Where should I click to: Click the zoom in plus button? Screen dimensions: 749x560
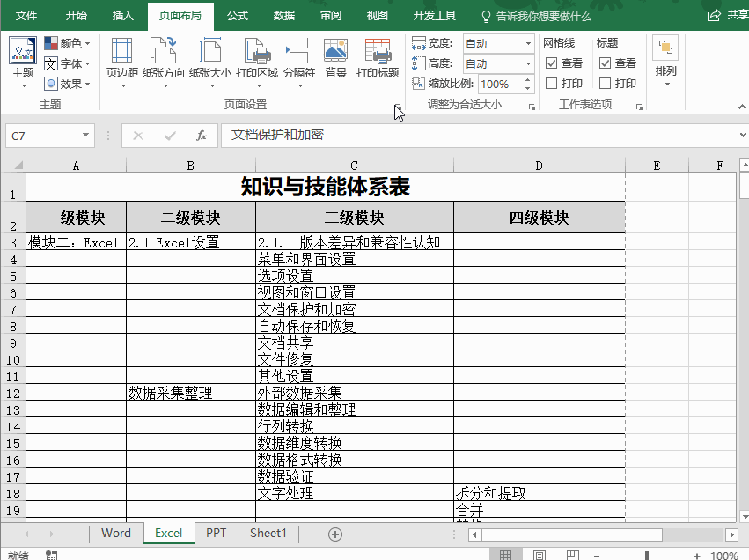(697, 556)
